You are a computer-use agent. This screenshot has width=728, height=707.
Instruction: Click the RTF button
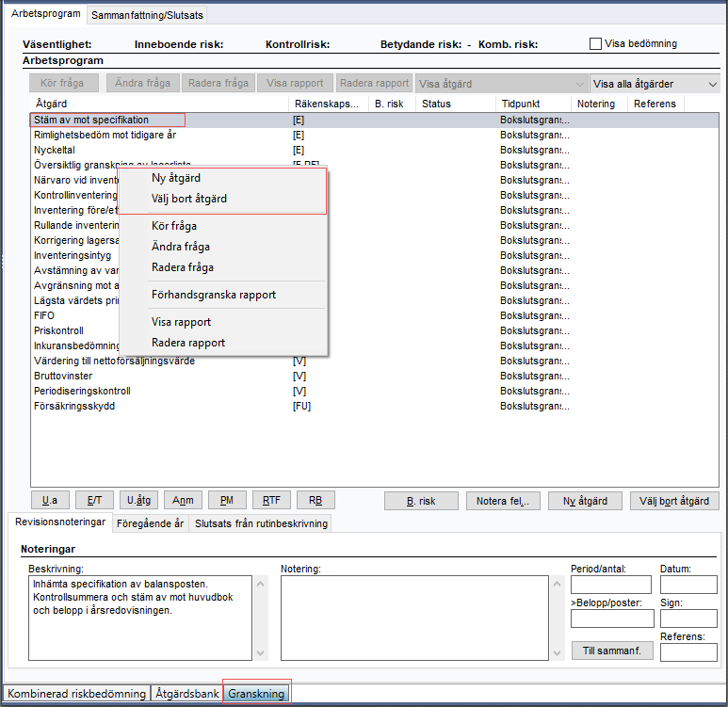pos(271,501)
